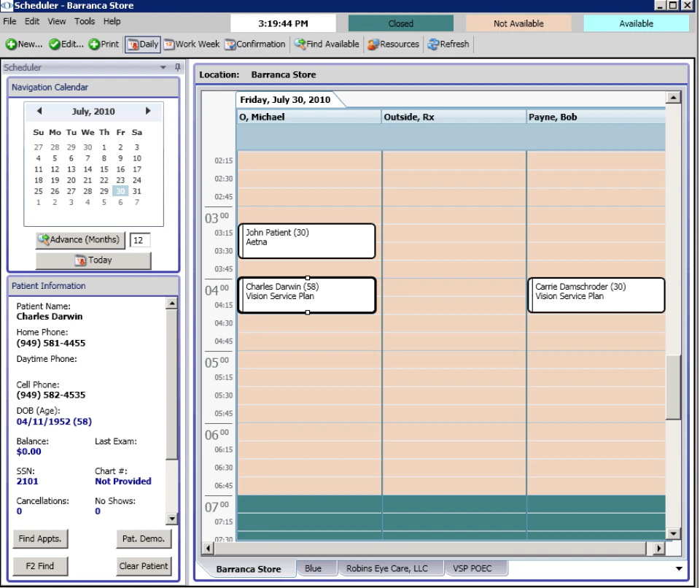Refresh the schedule grid
This screenshot has height=588, width=700.
(448, 44)
